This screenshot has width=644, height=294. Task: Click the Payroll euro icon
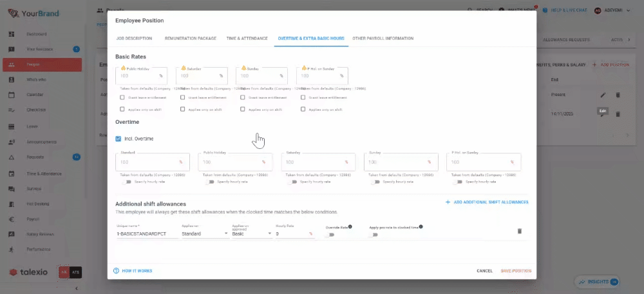[x=12, y=219]
